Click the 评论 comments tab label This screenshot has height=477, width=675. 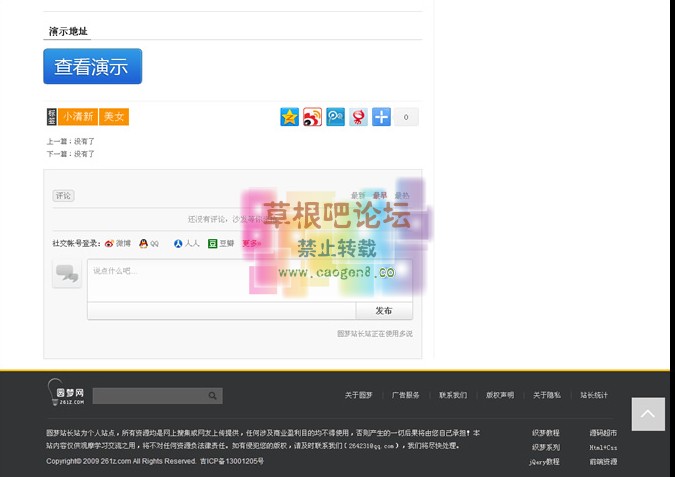(63, 196)
